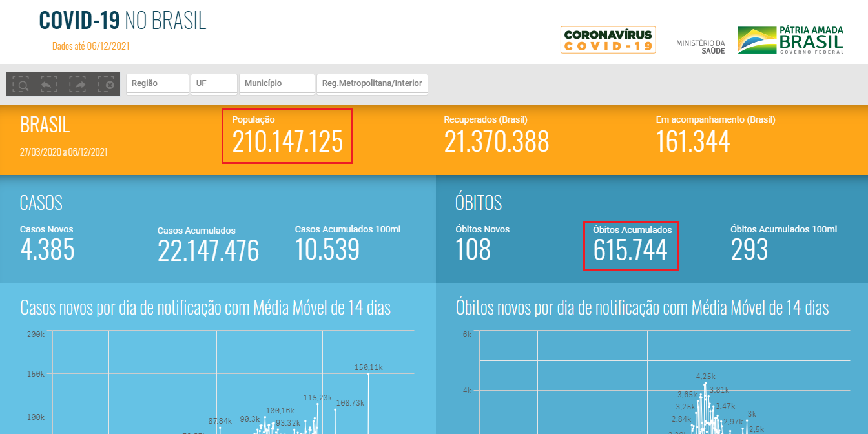Screen dimensions: 868x434
Task: Click the date range '27/03/2020 a 06/12/2021'
Action: click(64, 152)
